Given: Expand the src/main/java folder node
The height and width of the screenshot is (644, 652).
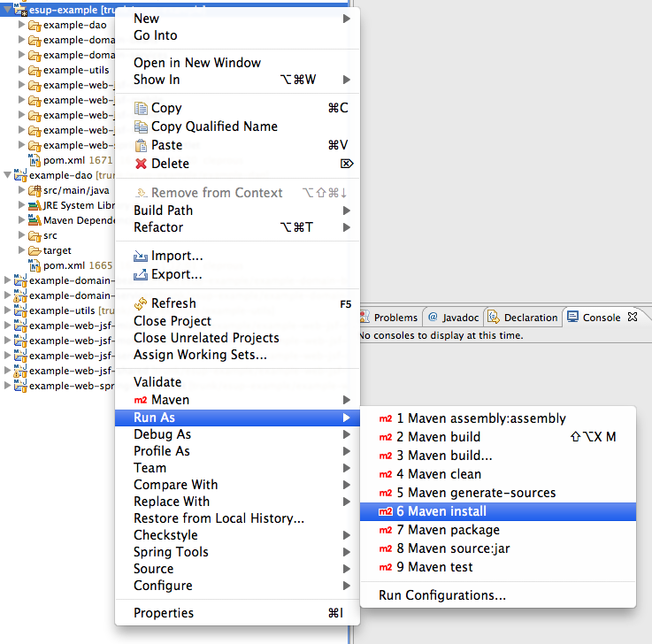Looking at the screenshot, I should pos(22,190).
